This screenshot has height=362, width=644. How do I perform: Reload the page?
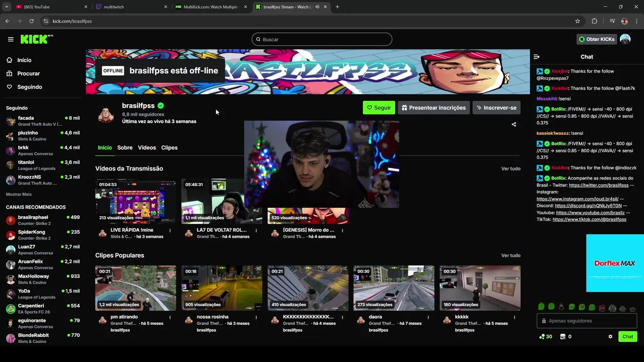point(31,21)
